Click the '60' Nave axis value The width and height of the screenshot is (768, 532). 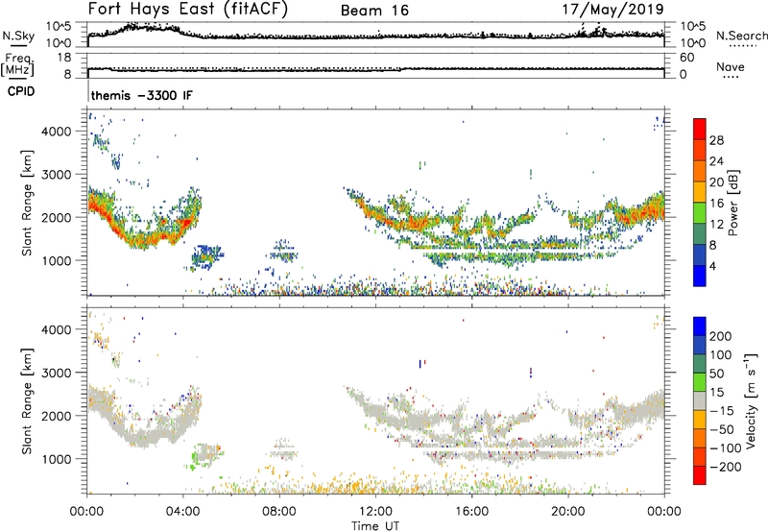point(686,58)
